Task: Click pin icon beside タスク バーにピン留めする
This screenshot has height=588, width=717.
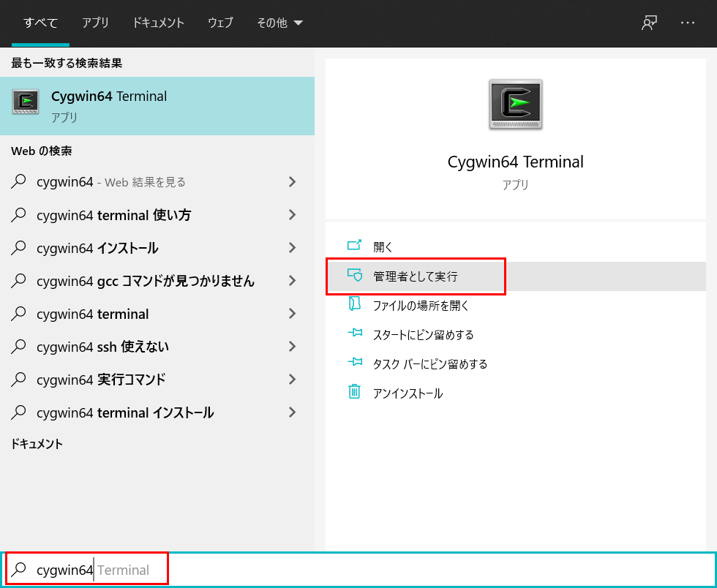Action: click(355, 362)
